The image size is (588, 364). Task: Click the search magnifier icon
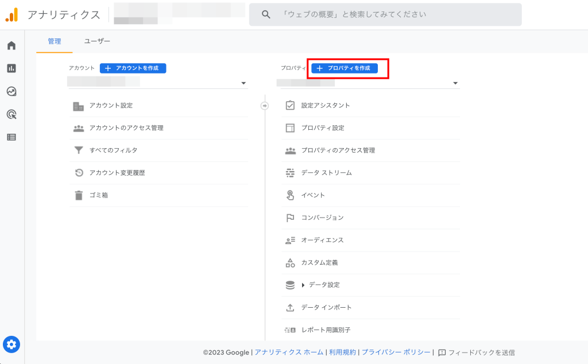click(266, 14)
